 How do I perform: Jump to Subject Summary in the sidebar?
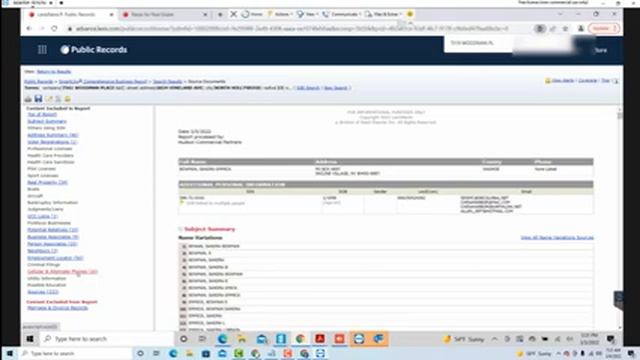[x=47, y=121]
